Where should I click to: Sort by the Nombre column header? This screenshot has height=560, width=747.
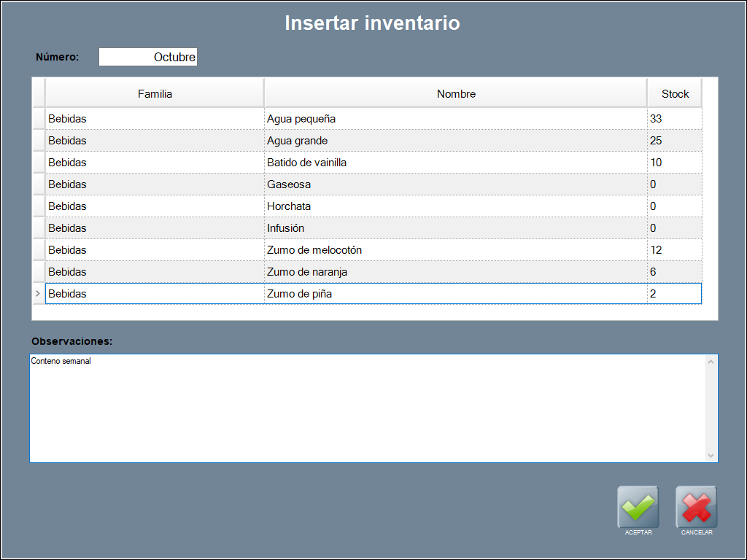click(x=455, y=93)
